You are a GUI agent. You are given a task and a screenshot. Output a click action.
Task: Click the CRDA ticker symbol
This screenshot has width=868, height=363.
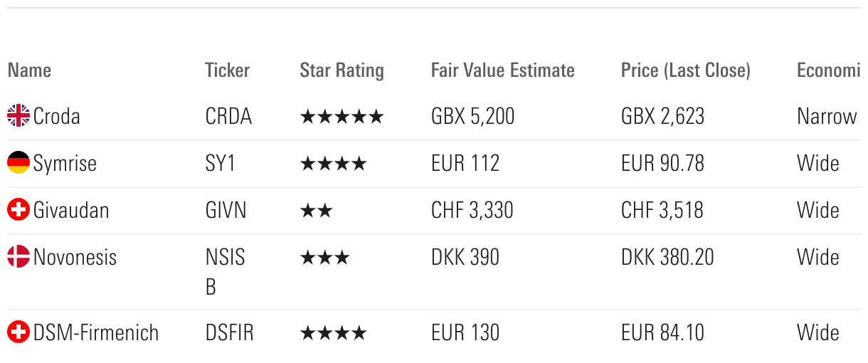coord(228,116)
